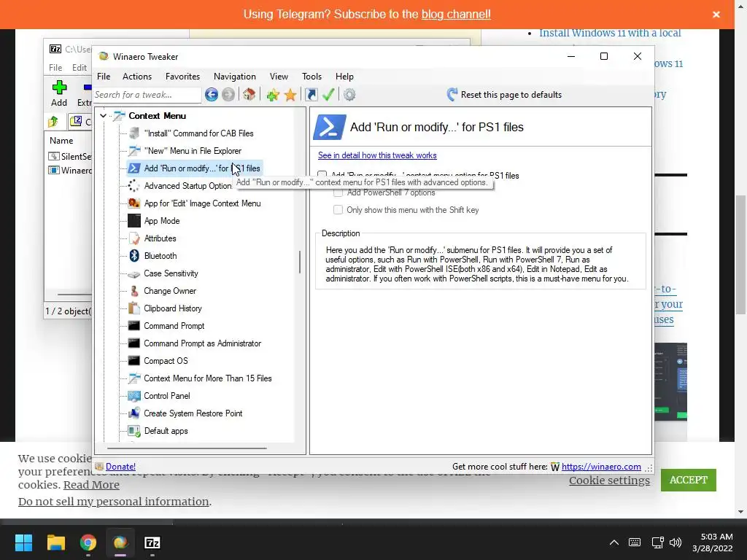This screenshot has height=560, width=747.
Task: Open Favorites using the gold star icon
Action: (x=290, y=95)
